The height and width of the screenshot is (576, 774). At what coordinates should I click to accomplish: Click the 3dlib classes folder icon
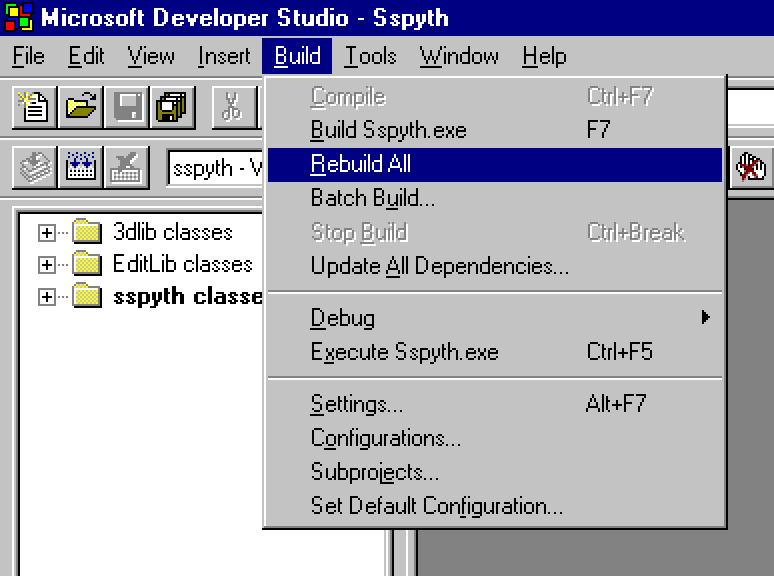click(87, 231)
